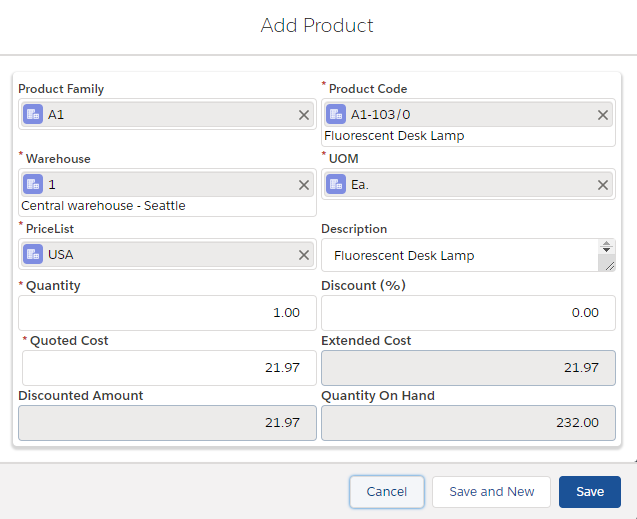Image resolution: width=637 pixels, height=519 pixels.
Task: Click the Warehouse label
Action: click(x=58, y=159)
